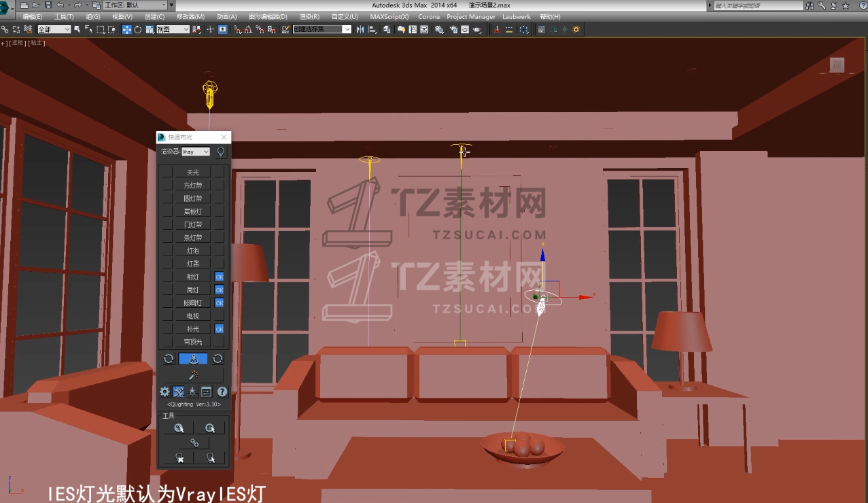Toggle the left box beside 天光
The width and height of the screenshot is (868, 503).
(167, 172)
